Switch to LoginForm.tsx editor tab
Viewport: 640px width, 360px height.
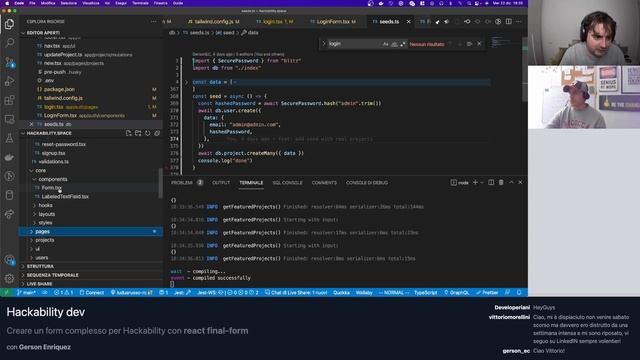pos(333,22)
